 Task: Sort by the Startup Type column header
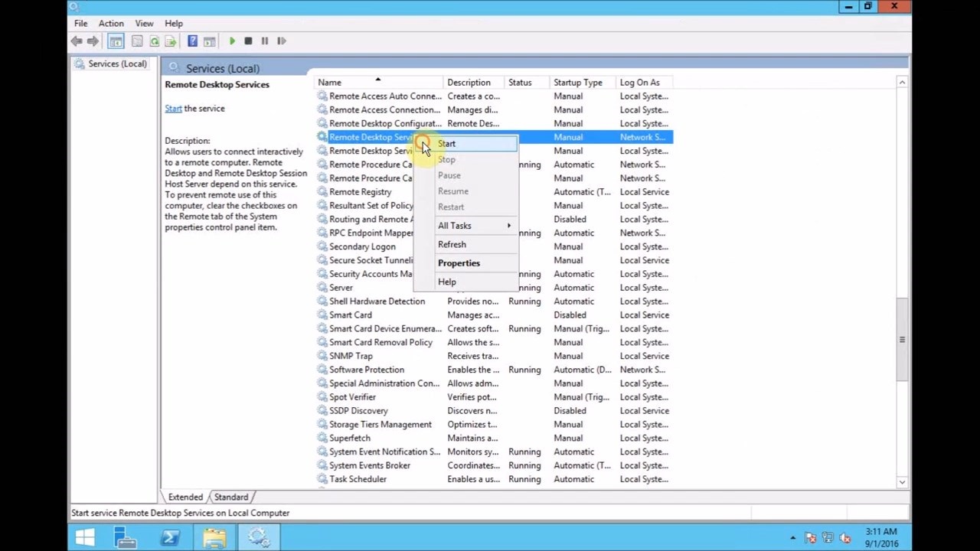click(x=578, y=83)
